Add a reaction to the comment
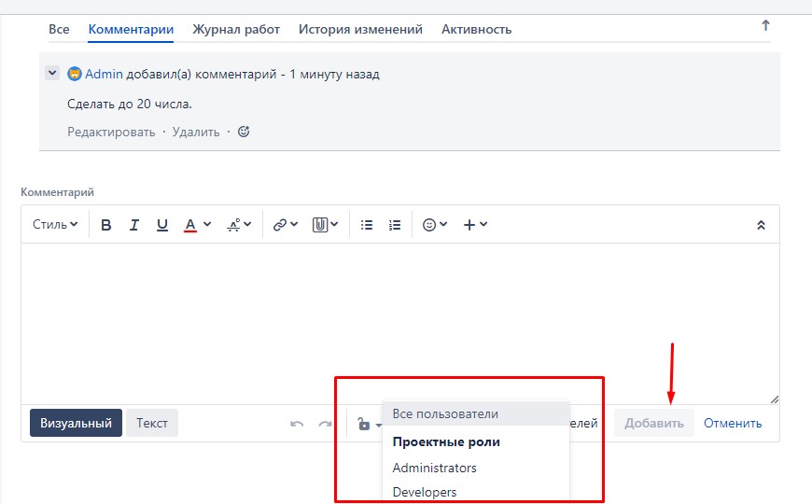The image size is (812, 504). click(244, 132)
